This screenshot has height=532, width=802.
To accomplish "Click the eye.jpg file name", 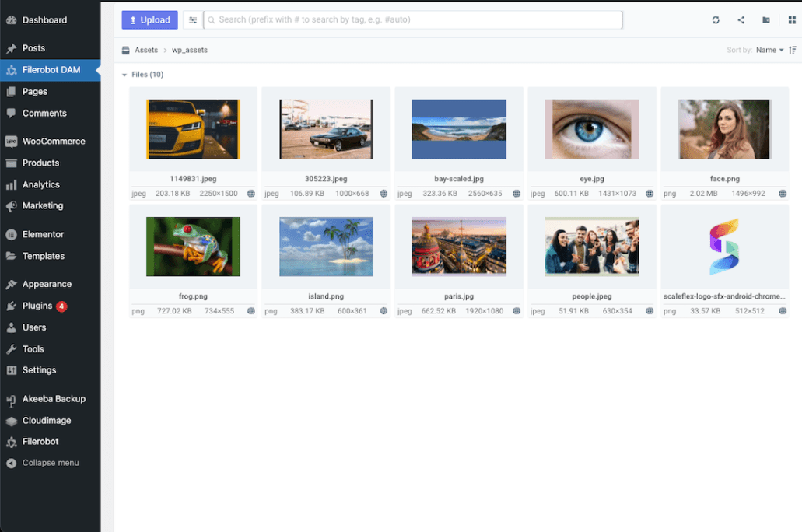I will click(592, 179).
